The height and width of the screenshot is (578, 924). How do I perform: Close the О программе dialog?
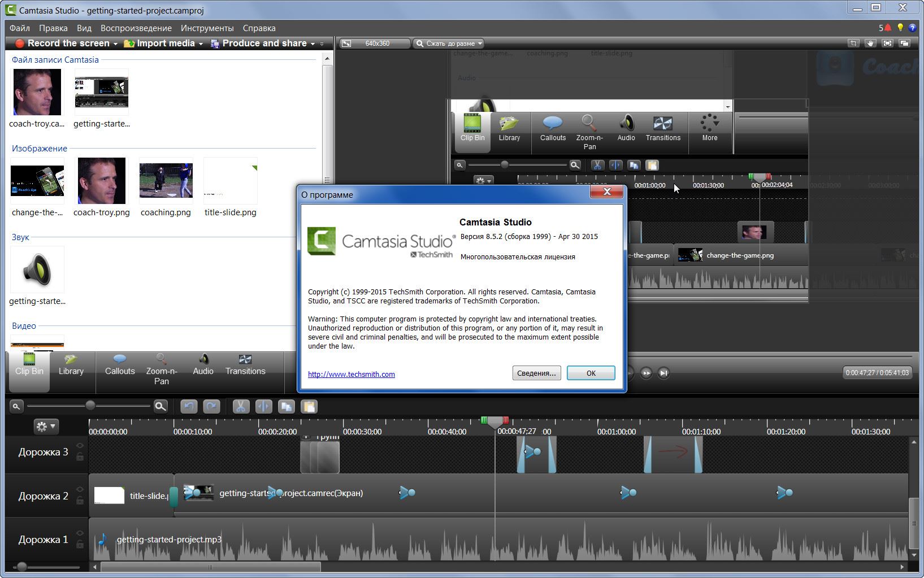[606, 192]
